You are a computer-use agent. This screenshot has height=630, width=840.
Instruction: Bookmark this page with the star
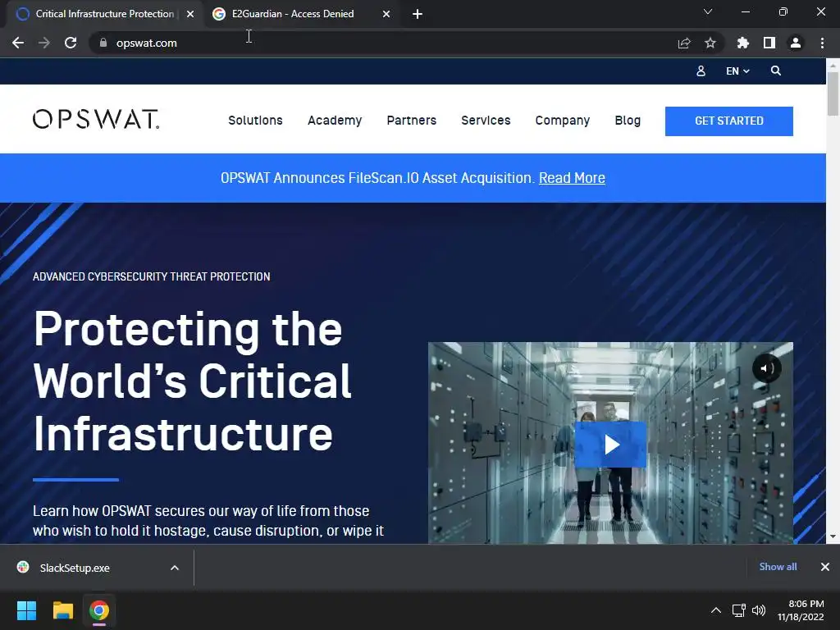710,43
